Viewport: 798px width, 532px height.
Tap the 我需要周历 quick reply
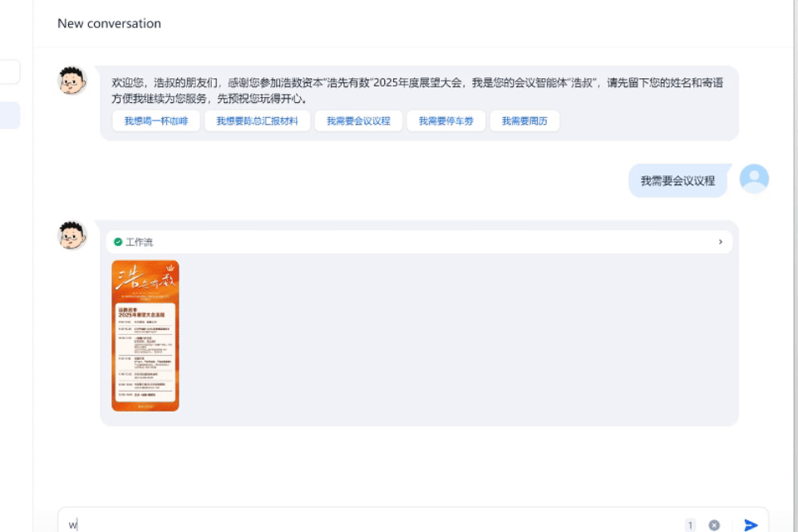click(525, 121)
